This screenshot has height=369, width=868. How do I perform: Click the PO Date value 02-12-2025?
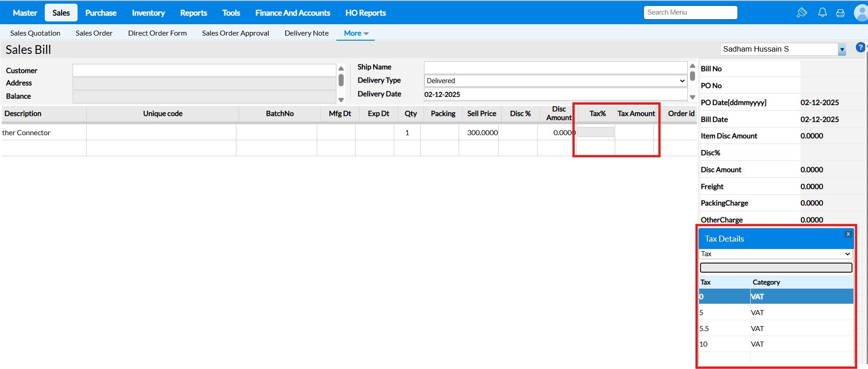point(820,102)
